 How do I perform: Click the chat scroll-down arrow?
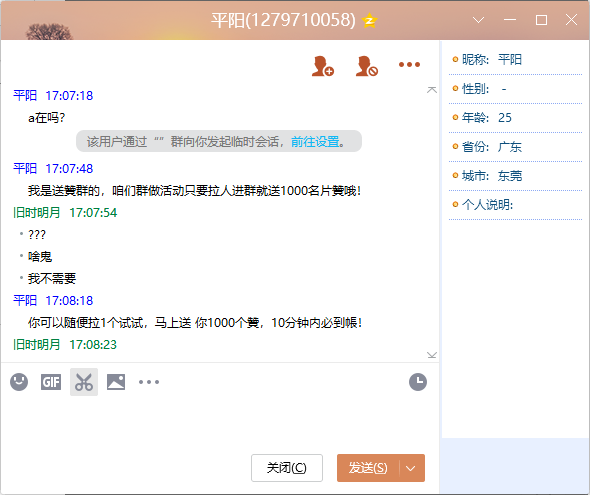(x=432, y=355)
